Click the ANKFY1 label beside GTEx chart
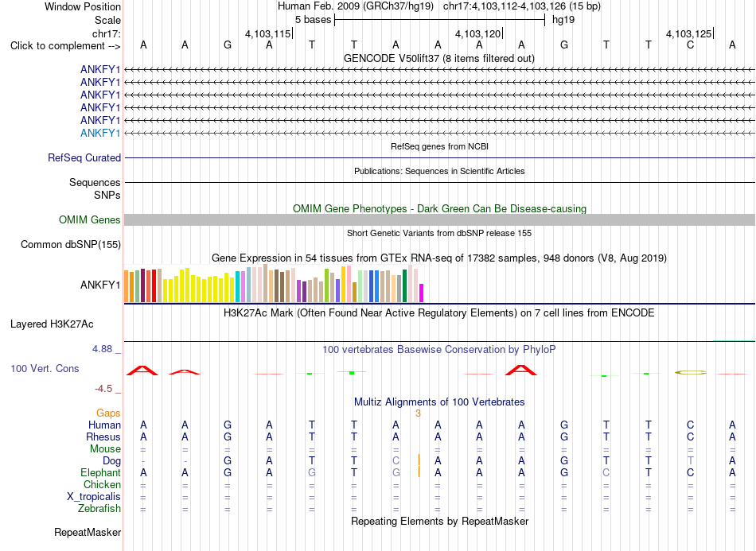This screenshot has width=756, height=551. 100,285
